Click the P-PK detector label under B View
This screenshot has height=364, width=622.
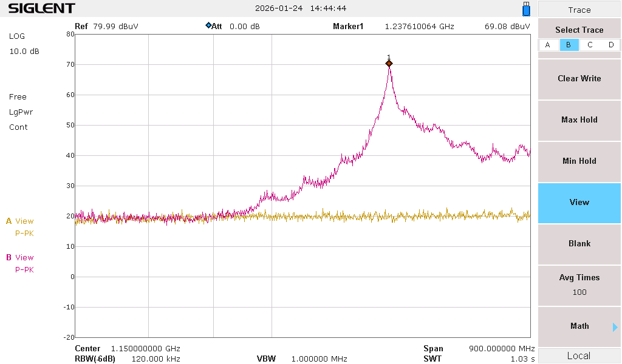click(x=24, y=269)
